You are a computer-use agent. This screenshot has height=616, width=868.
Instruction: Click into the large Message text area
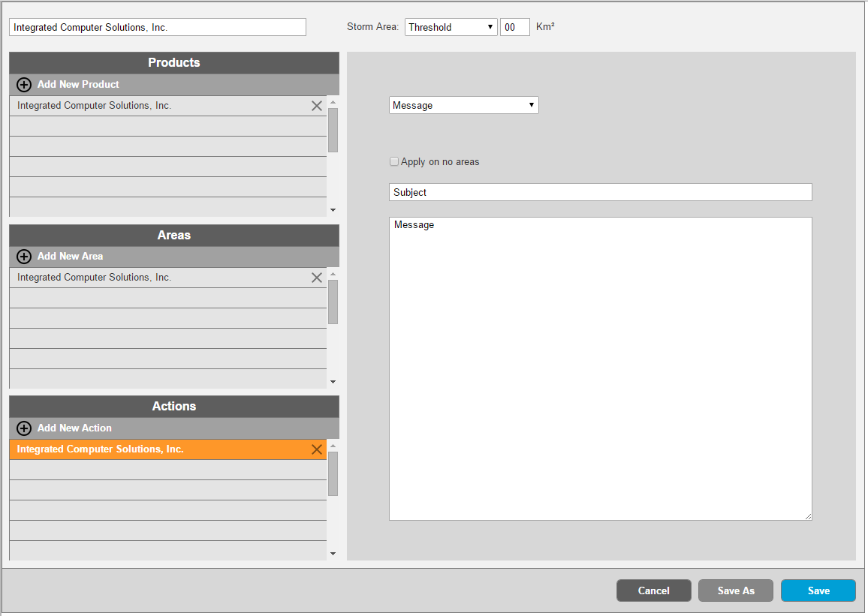[601, 368]
